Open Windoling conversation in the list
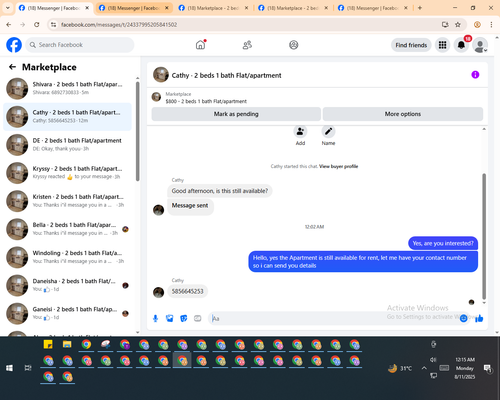 [67, 257]
